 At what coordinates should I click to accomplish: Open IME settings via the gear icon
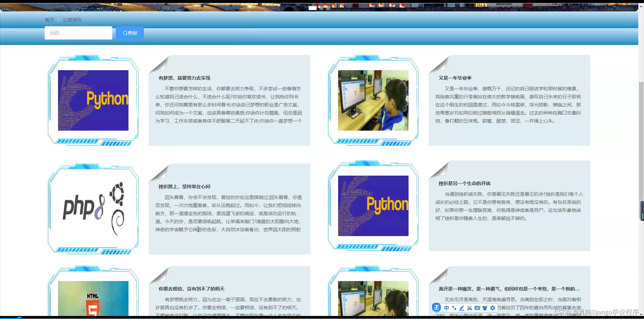coord(493,308)
